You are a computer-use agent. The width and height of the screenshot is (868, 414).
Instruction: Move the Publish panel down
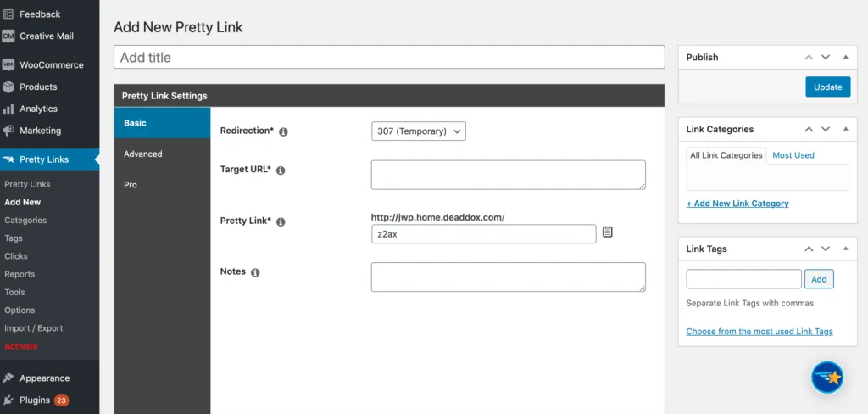click(826, 57)
